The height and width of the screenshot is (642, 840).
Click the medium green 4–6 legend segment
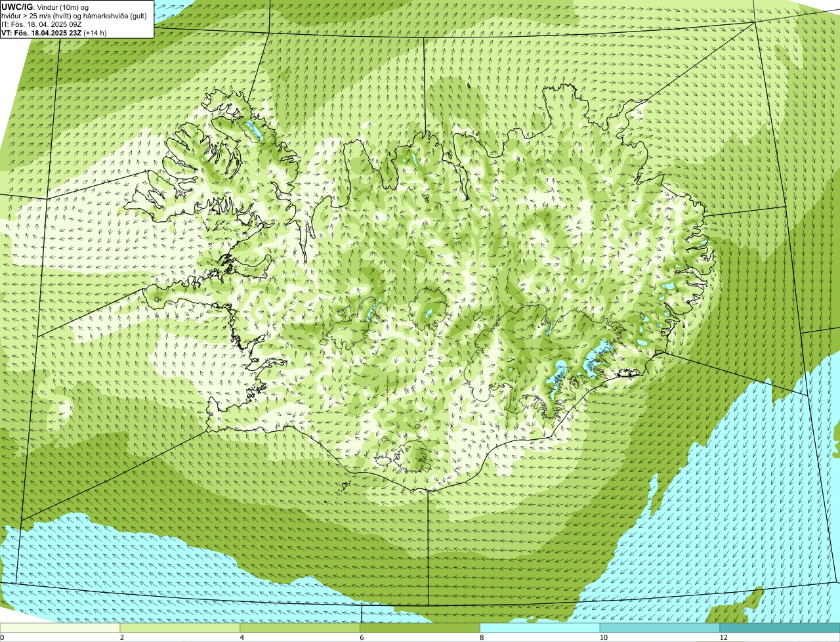point(301,628)
